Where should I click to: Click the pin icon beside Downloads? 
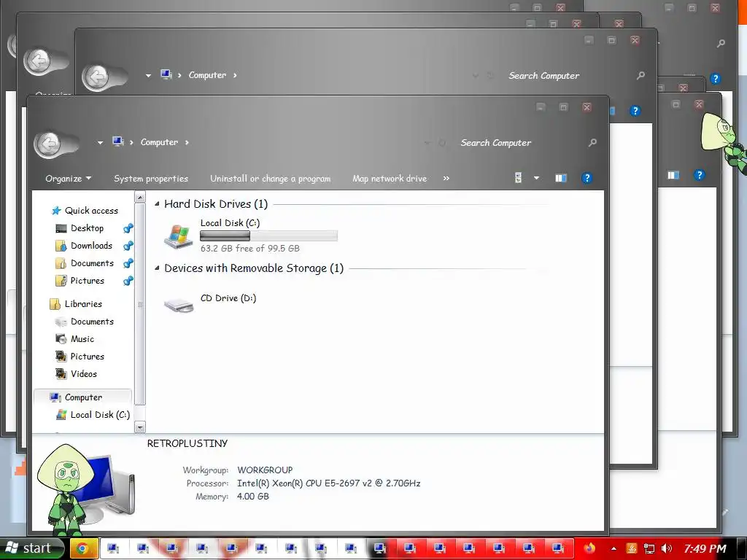(x=128, y=246)
